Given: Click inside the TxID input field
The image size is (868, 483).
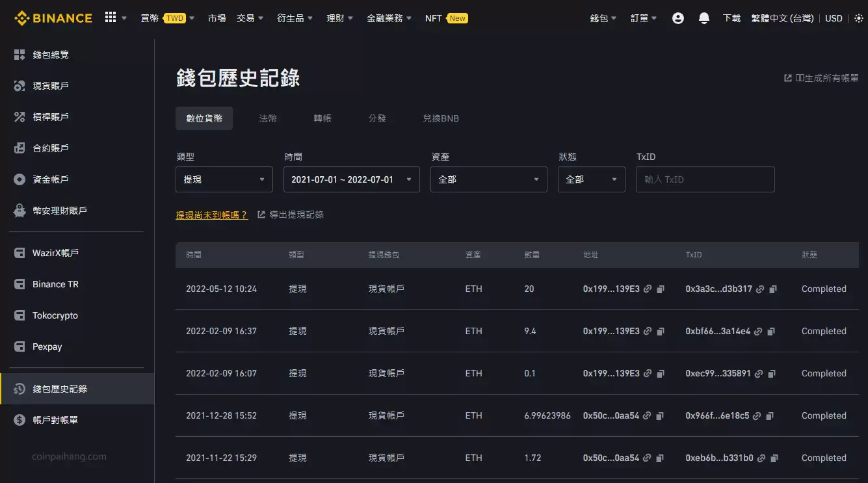Looking at the screenshot, I should tap(705, 179).
